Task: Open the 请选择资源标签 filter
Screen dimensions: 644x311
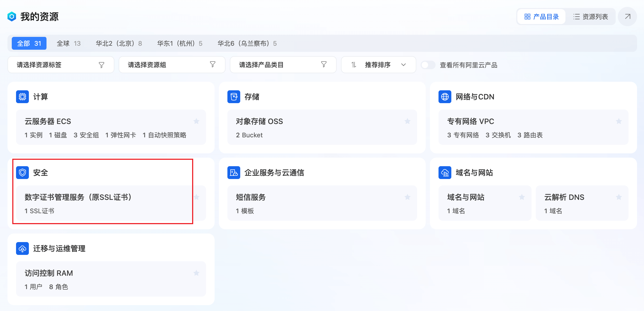Action: (61, 65)
